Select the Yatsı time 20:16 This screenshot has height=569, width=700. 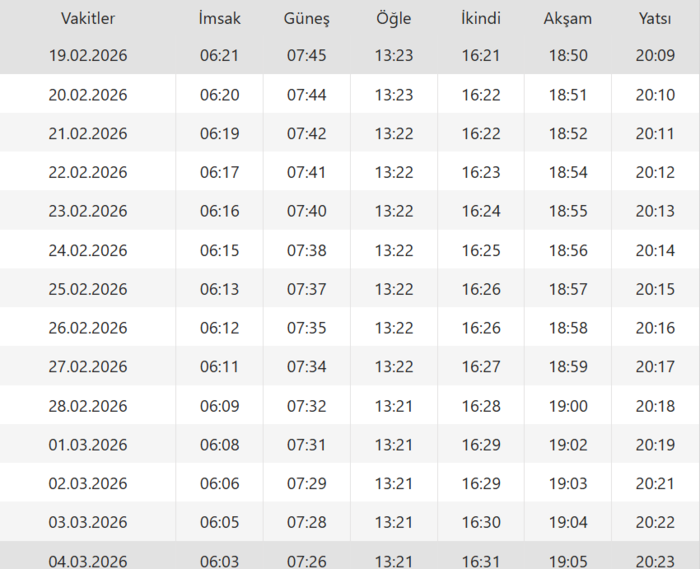[655, 328]
